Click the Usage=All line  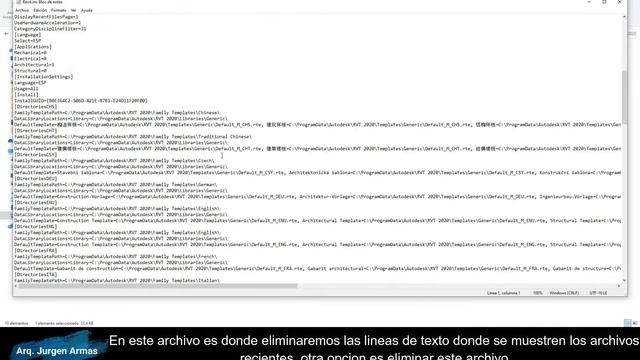(26, 89)
